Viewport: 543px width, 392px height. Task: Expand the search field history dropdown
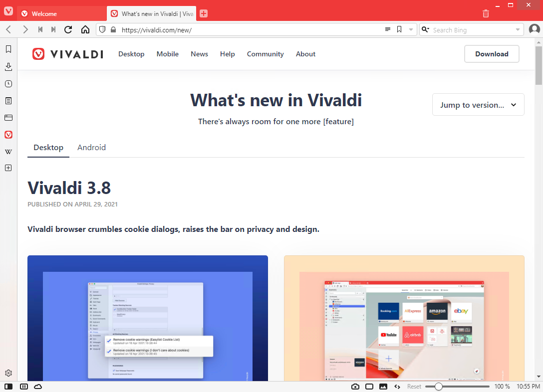518,29
